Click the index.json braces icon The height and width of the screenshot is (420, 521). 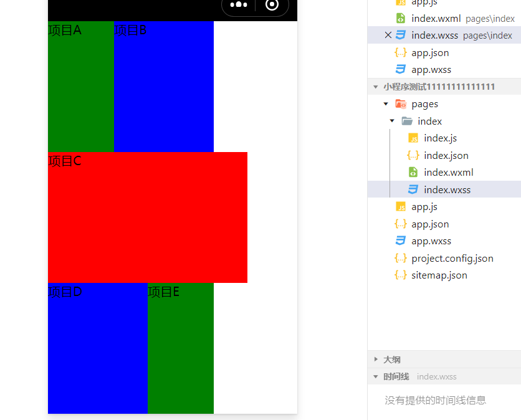pyautogui.click(x=413, y=155)
